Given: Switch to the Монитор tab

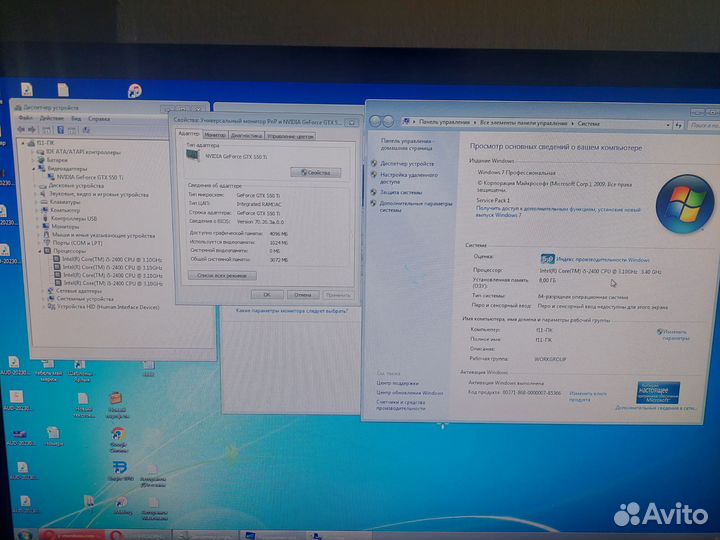Looking at the screenshot, I should point(215,135).
